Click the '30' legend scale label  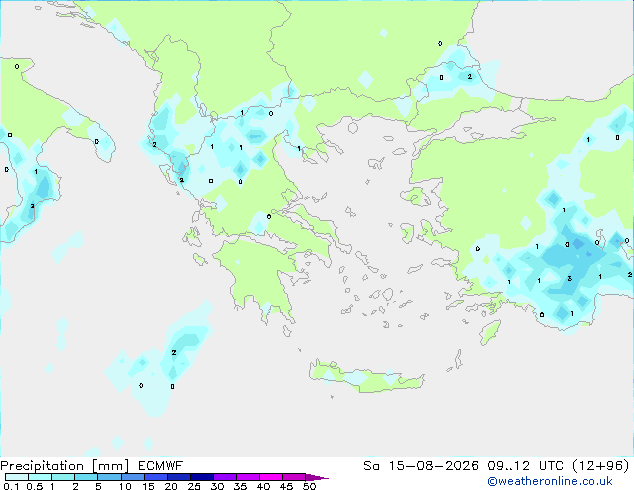[x=217, y=486]
